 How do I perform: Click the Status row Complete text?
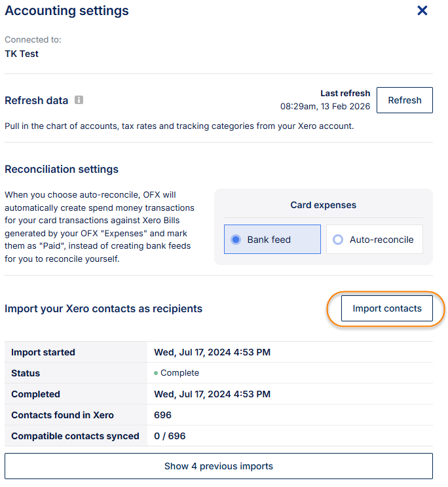[179, 373]
